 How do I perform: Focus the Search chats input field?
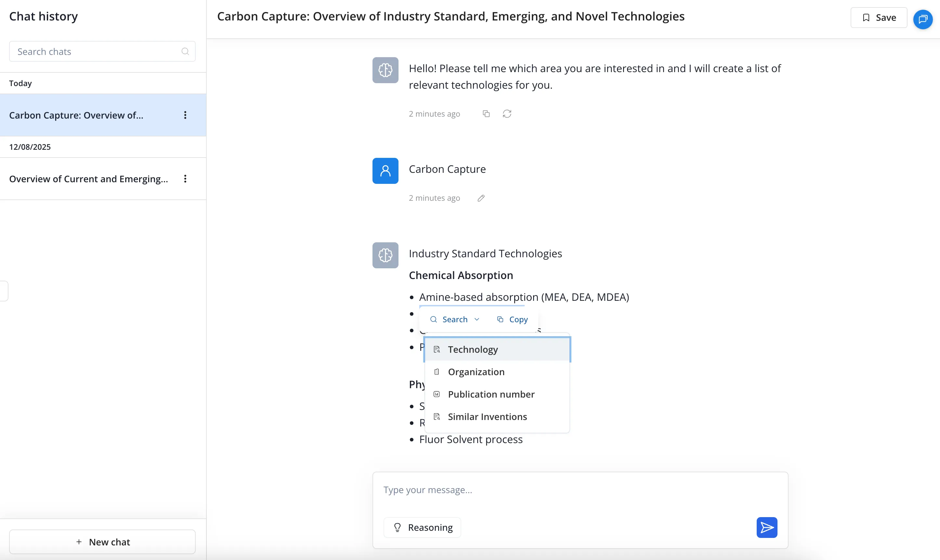click(x=102, y=51)
